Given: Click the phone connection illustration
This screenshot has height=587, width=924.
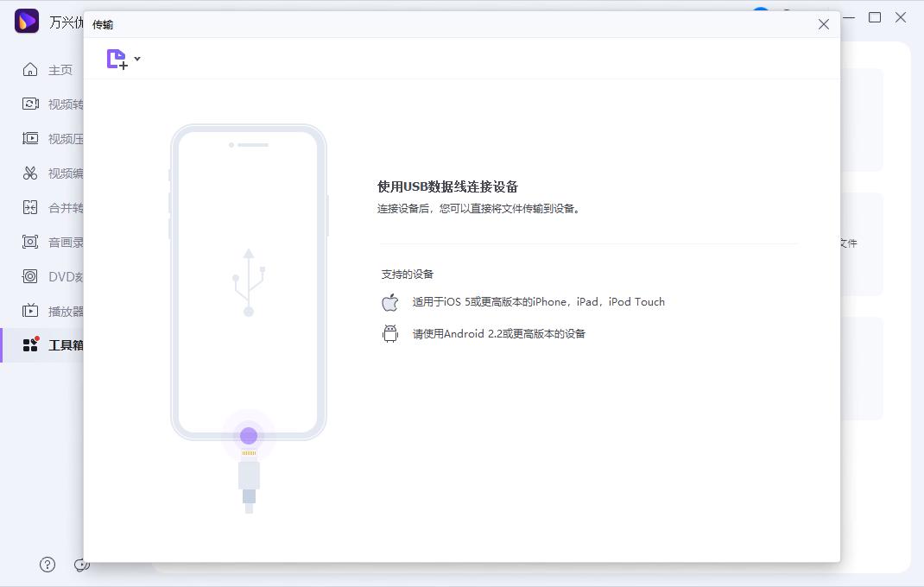Looking at the screenshot, I should coord(249,285).
